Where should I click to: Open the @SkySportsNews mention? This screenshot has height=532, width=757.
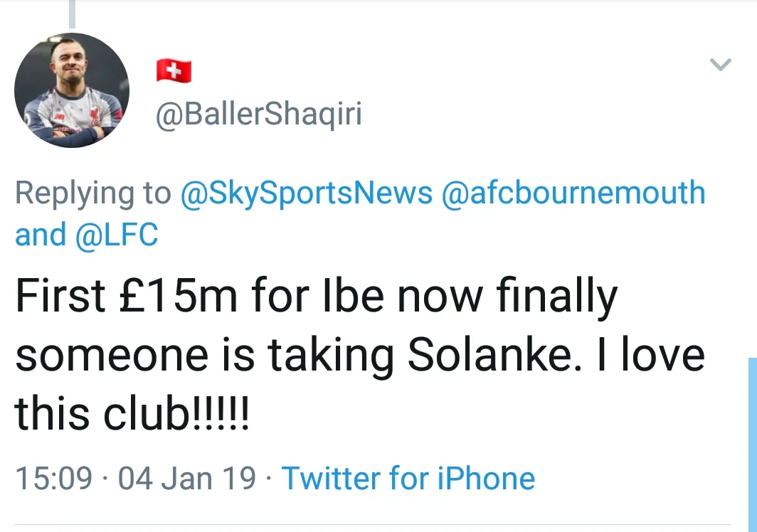tap(307, 193)
